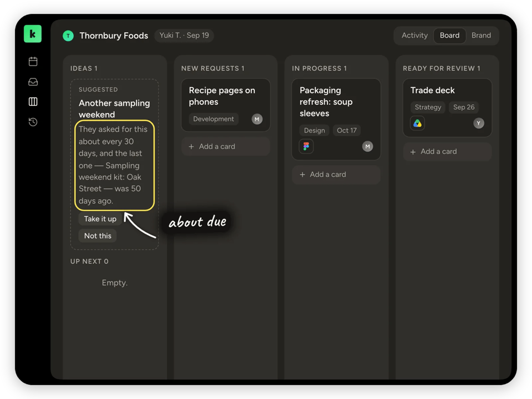
Task: Switch to the Activity tab
Action: coord(415,35)
